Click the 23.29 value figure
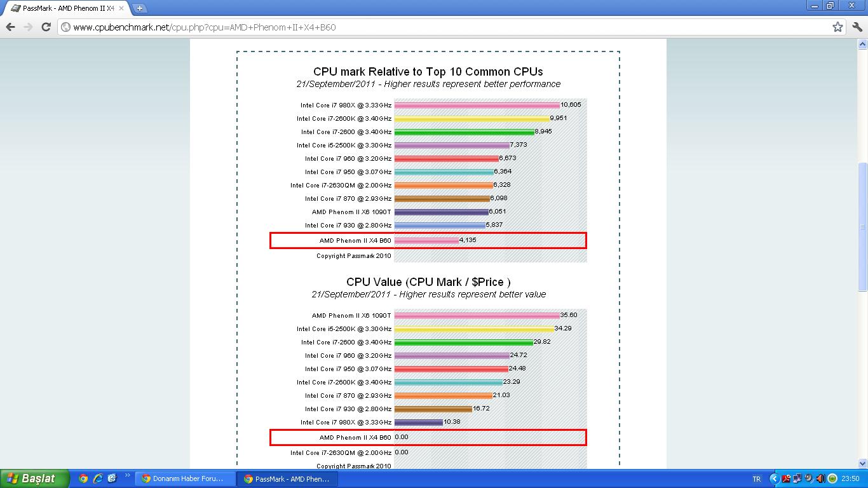Viewport: 868px width, 488px height. 512,382
